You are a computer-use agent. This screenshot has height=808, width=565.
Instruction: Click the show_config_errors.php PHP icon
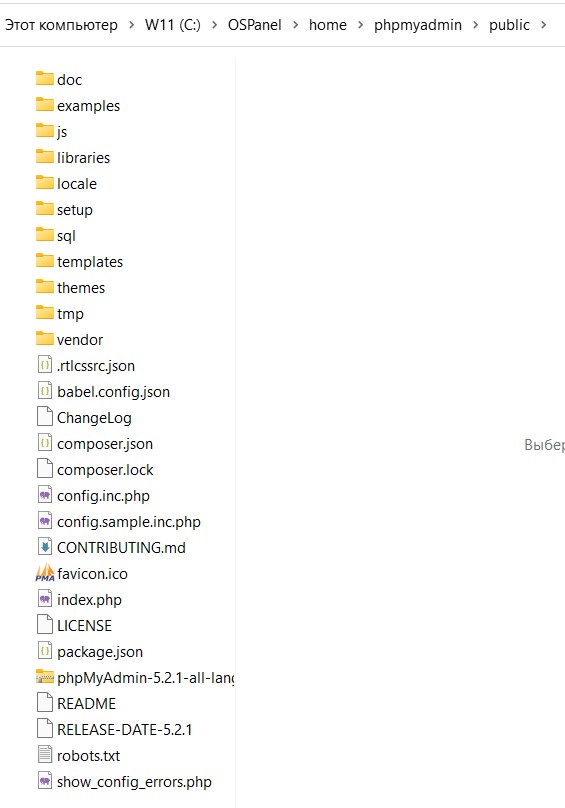point(45,781)
